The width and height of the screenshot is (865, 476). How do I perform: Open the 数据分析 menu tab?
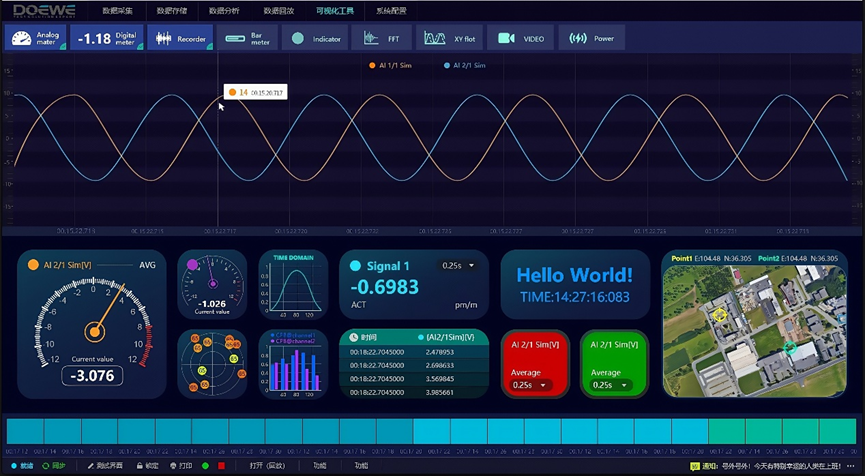(224, 10)
